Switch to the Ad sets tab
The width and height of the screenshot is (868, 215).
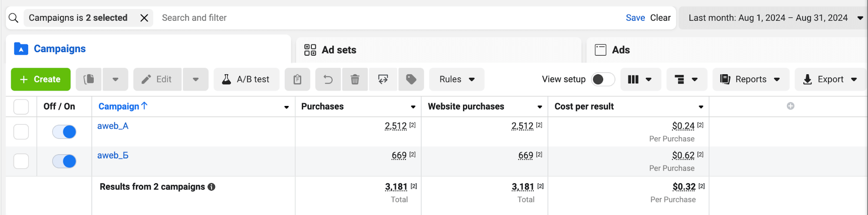click(339, 50)
